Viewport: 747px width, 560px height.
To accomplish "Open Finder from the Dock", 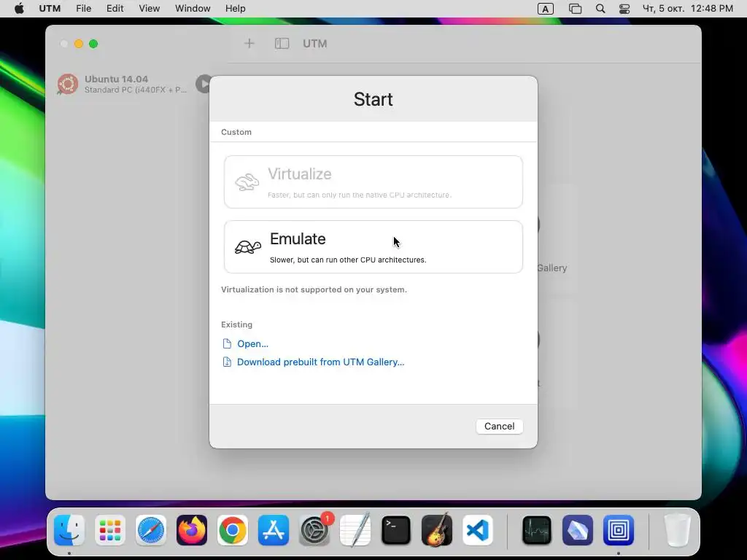I will [69, 530].
